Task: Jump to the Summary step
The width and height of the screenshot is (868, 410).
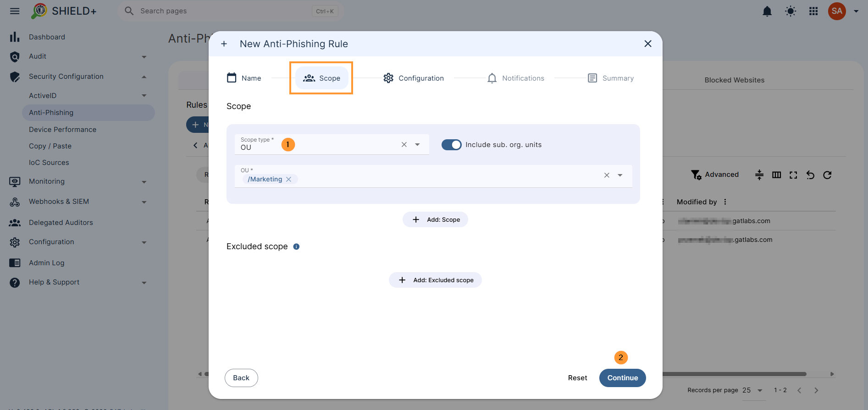Action: point(611,78)
